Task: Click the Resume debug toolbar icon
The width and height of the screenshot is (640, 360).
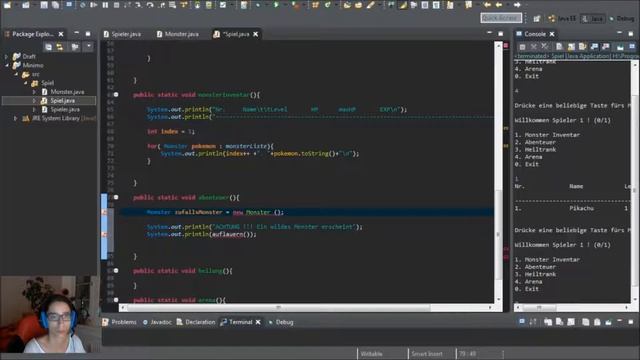Action: [93, 5]
